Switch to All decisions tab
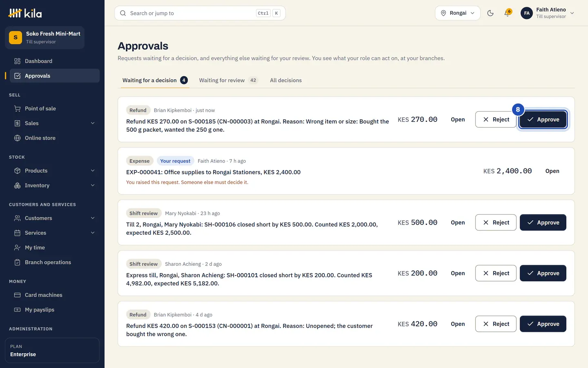Screen dimensions: 588x368 point(286,80)
